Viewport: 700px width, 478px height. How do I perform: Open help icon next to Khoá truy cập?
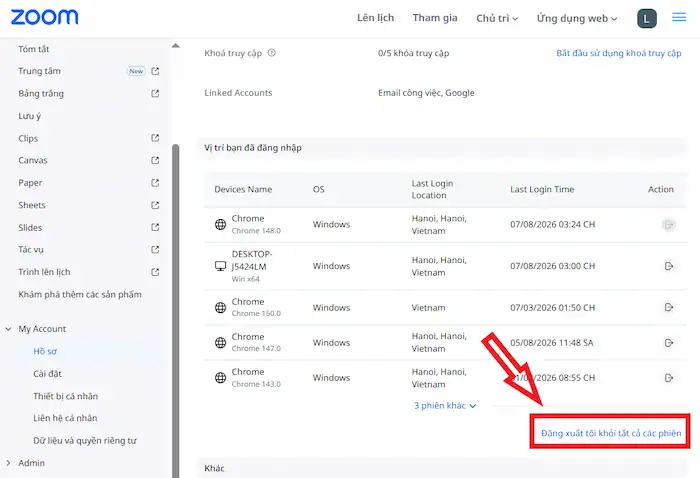(x=271, y=53)
